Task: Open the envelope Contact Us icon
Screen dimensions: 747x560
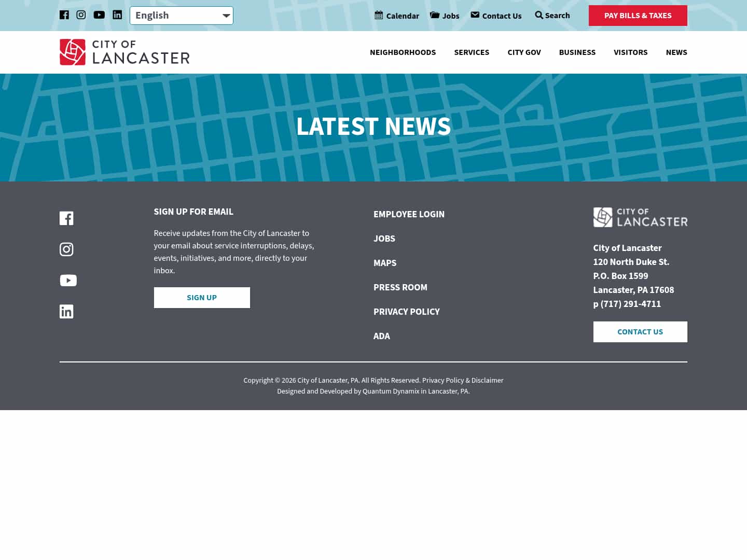Action: [475, 15]
